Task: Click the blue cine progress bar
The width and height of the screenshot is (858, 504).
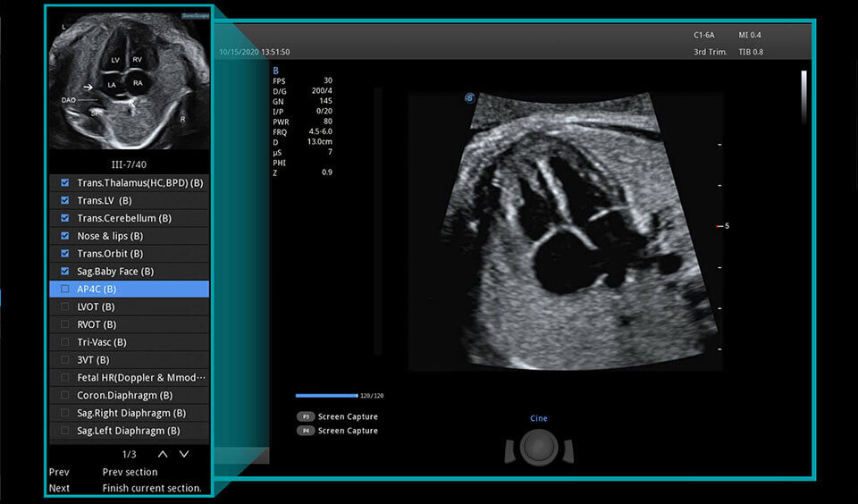Action: (x=326, y=395)
